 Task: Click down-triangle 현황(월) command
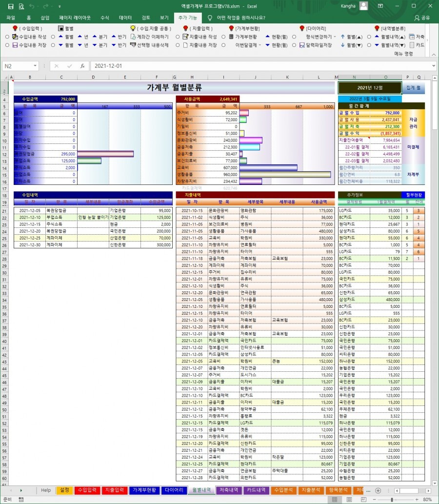(277, 45)
